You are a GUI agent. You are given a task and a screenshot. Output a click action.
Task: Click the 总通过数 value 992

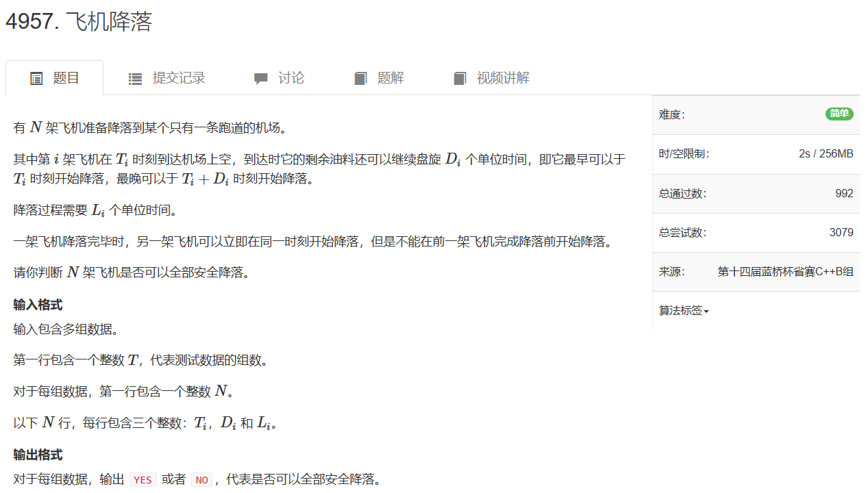[844, 193]
